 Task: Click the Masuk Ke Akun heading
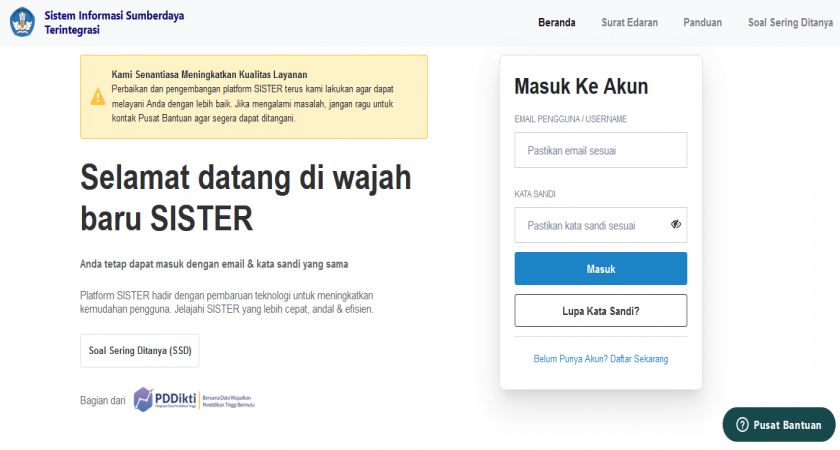coord(581,87)
